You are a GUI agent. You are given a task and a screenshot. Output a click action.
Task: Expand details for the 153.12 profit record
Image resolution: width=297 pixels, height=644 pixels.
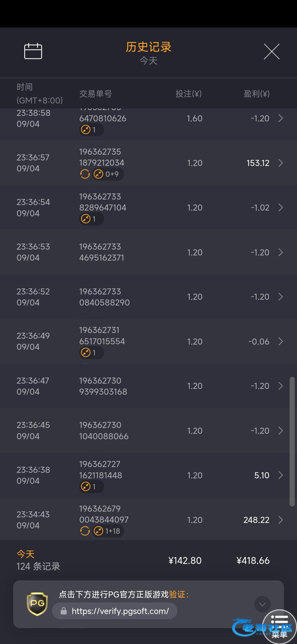(x=280, y=163)
